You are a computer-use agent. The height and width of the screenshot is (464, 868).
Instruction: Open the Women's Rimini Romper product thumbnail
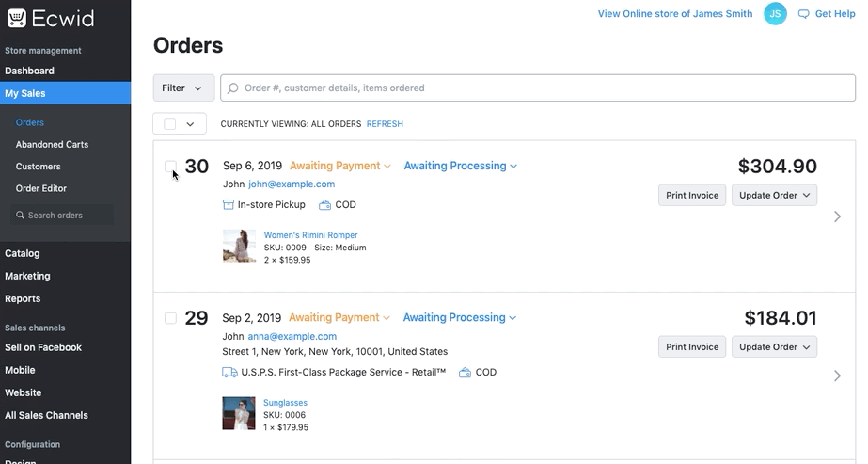click(239, 247)
